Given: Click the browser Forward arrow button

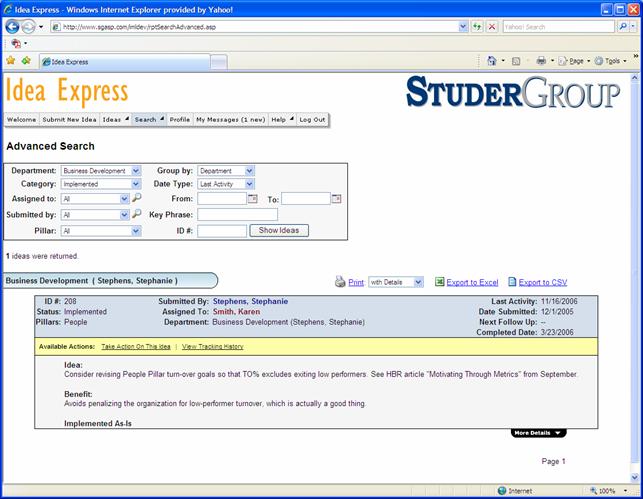Looking at the screenshot, I should (28, 27).
